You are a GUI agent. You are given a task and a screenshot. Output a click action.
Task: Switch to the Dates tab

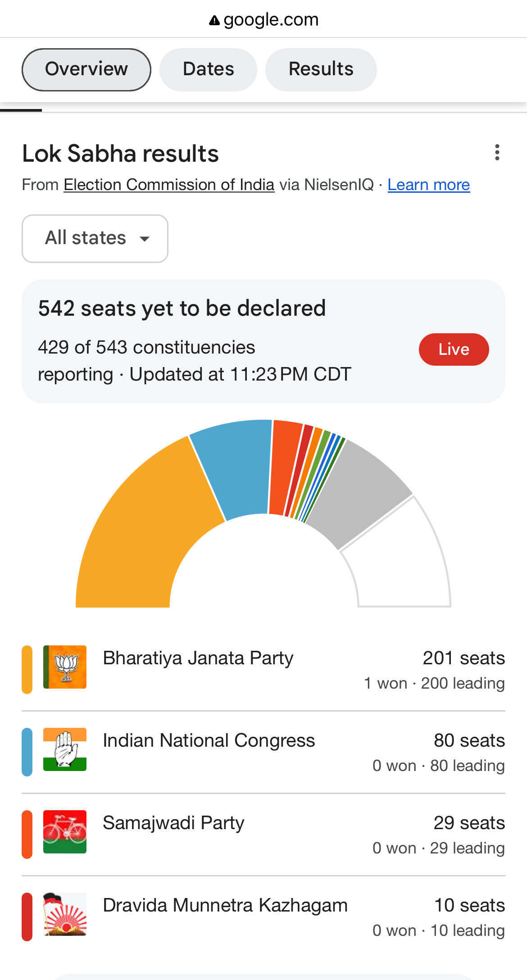click(x=208, y=69)
